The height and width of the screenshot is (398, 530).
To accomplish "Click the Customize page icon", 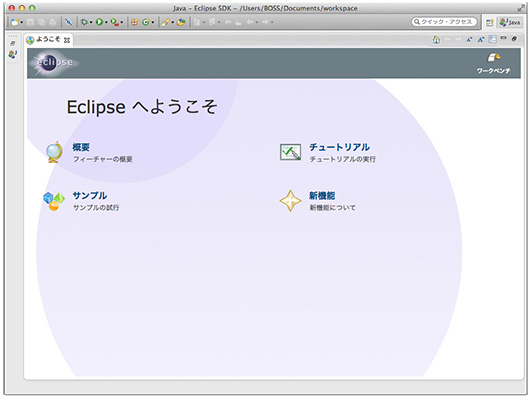I will tap(492, 39).
